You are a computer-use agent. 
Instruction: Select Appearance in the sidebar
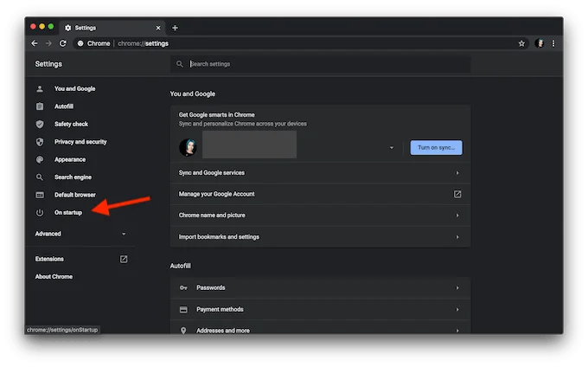pyautogui.click(x=70, y=159)
